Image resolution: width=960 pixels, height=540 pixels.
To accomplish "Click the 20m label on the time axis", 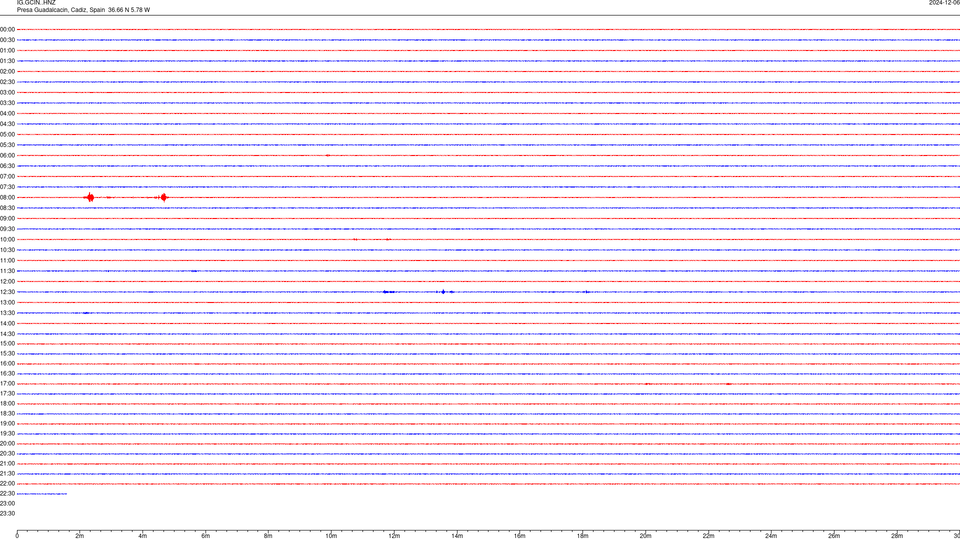I will [645, 536].
